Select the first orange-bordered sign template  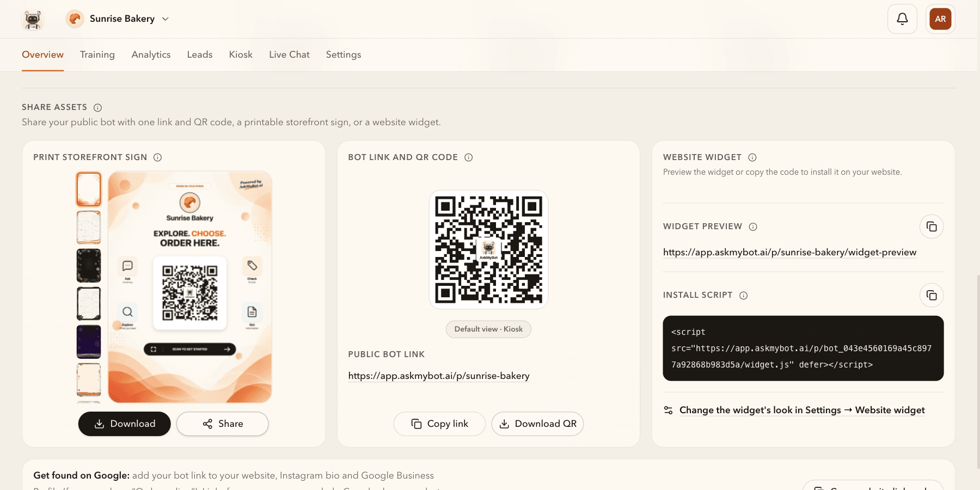coord(89,189)
